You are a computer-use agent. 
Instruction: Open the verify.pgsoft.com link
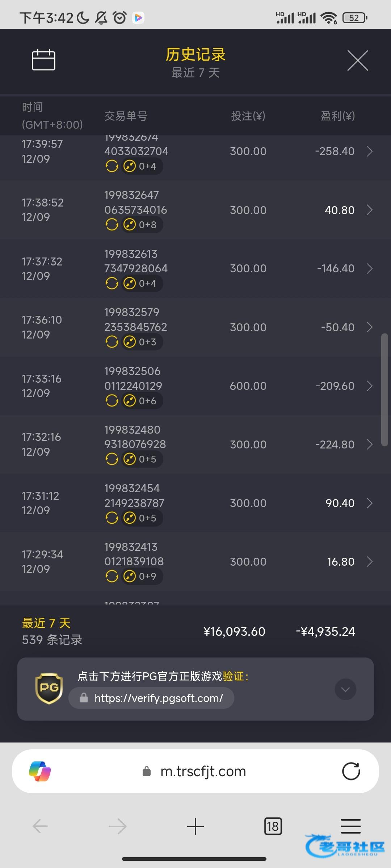(x=159, y=698)
